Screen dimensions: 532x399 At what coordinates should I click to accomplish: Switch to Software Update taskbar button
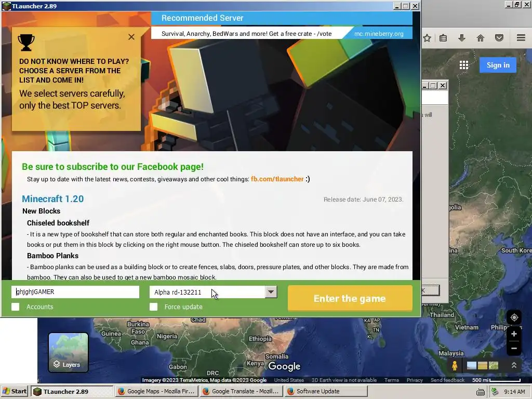tap(326, 391)
